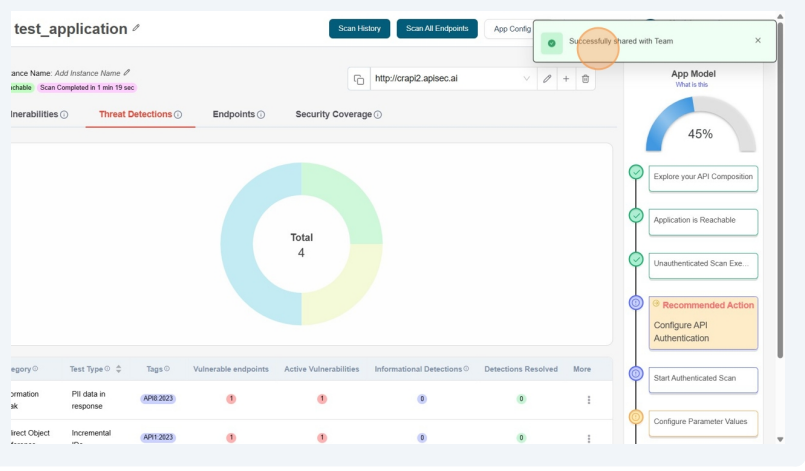
Task: Expand the crapi2.apisec.ai host dropdown
Action: [x=527, y=79]
